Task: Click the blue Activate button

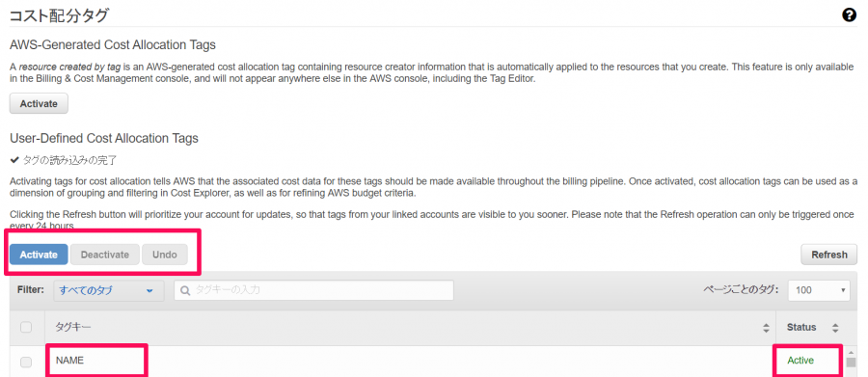Action: pos(39,255)
